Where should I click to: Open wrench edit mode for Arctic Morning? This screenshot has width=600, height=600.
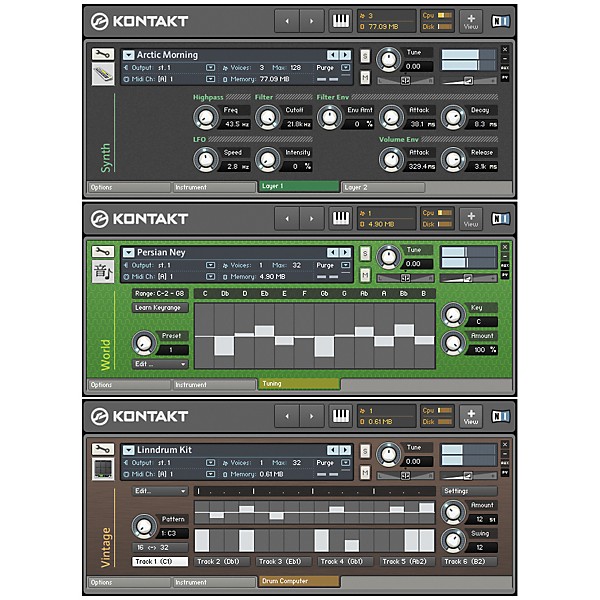point(103,54)
